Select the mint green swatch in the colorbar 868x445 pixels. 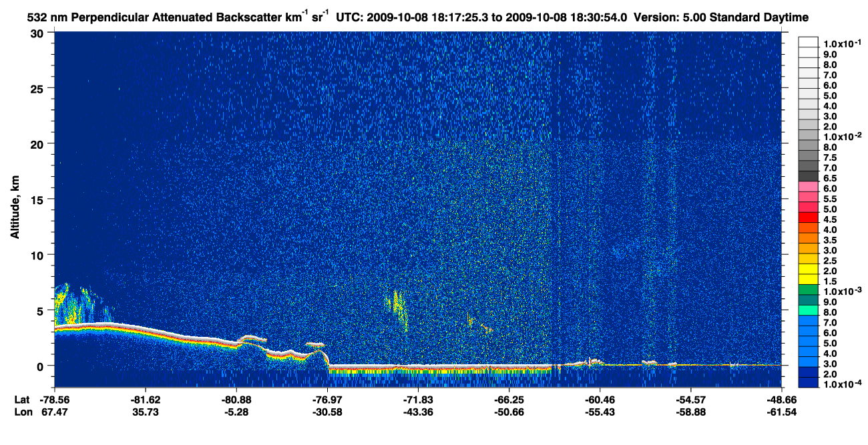(809, 312)
